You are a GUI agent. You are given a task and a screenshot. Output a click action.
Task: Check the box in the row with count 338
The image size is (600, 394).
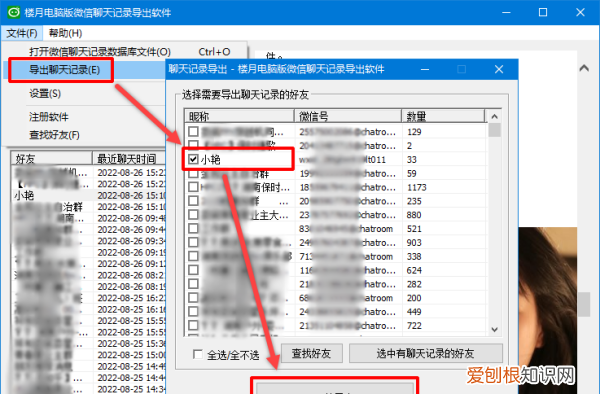click(x=193, y=256)
